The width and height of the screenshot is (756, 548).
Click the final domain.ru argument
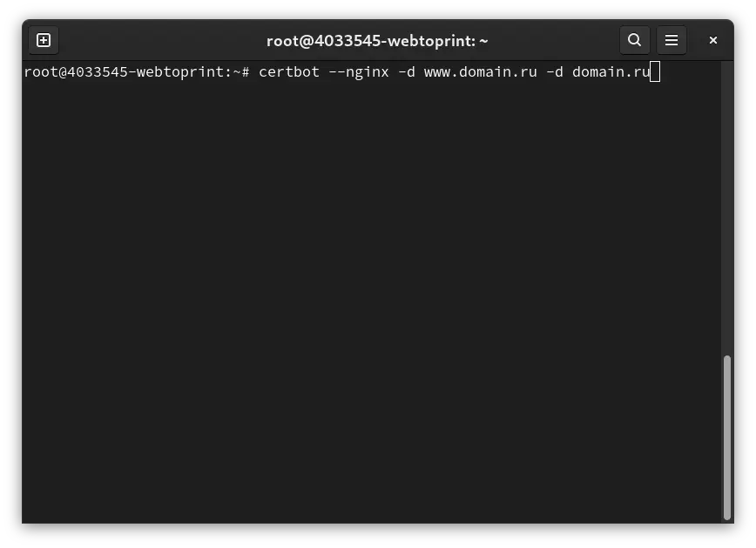point(611,72)
